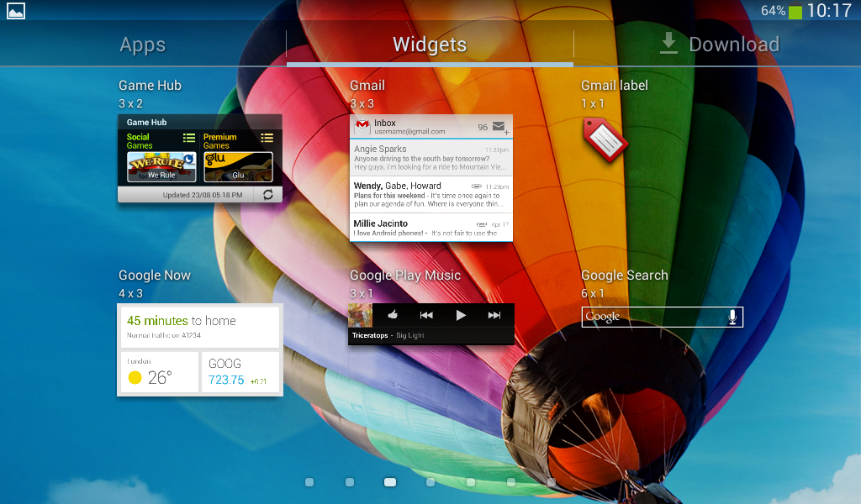Select the Glu game thumbnail
The width and height of the screenshot is (861, 504).
coord(238,166)
